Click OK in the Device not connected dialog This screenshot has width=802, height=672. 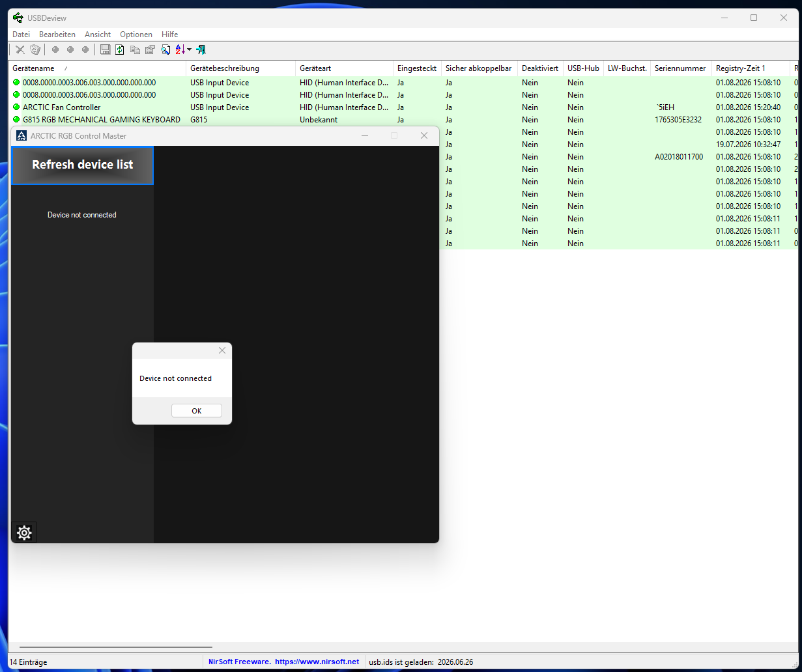(197, 411)
